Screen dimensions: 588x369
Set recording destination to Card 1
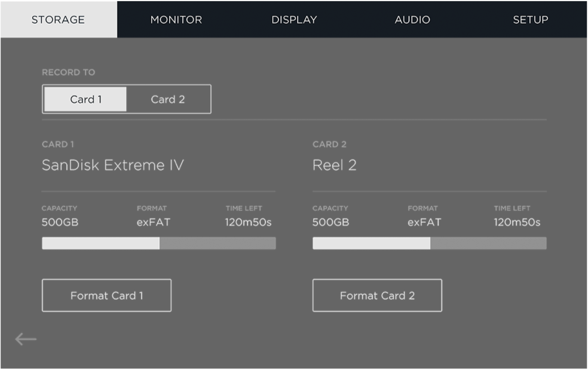85,99
